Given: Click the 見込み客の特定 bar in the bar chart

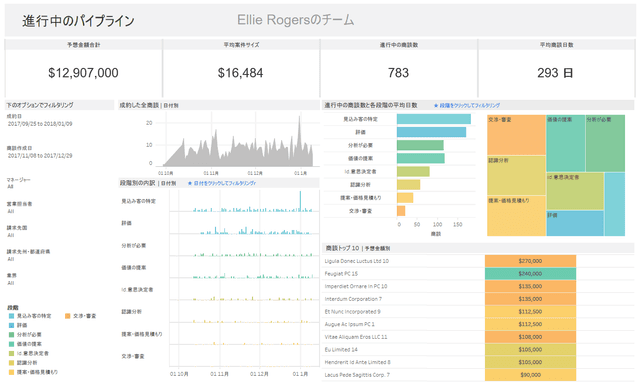Looking at the screenshot, I should tap(433, 119).
